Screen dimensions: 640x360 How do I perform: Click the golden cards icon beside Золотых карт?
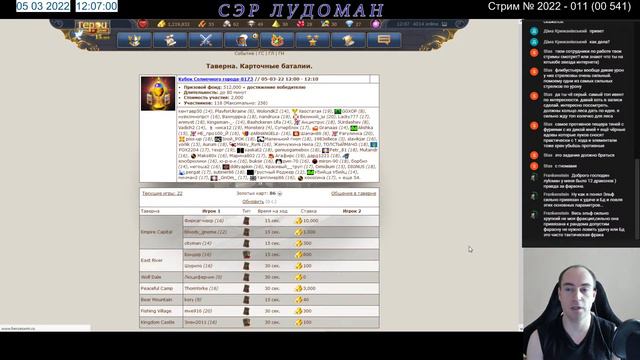(x=280, y=193)
